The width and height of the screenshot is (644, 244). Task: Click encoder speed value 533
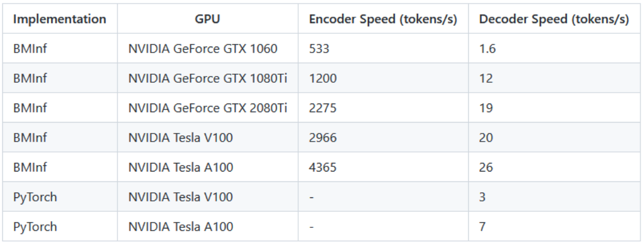tap(319, 48)
